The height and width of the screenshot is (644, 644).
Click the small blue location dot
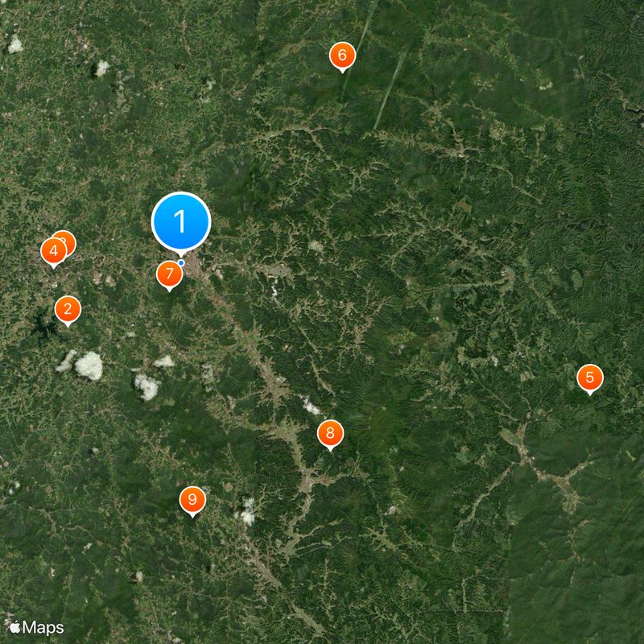181,262
